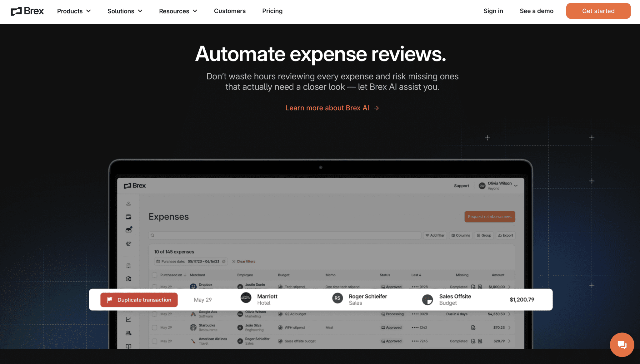Check the Dropbox expense row checkbox

coord(154,287)
